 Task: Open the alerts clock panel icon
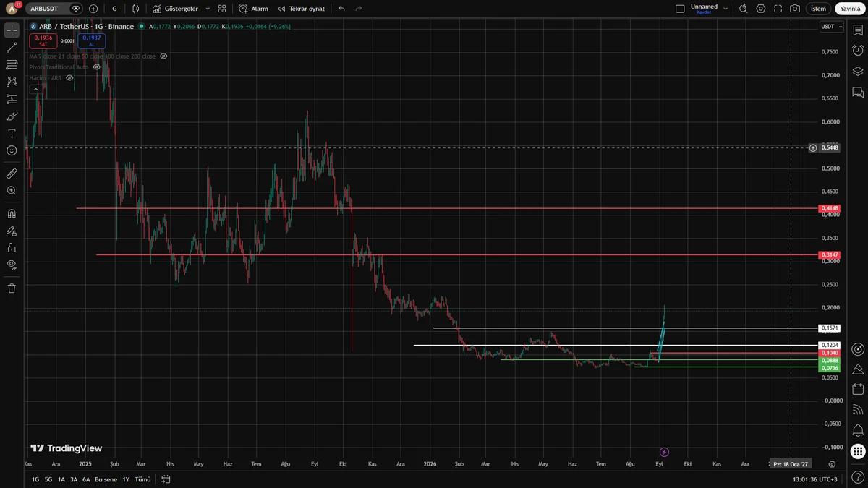[858, 51]
